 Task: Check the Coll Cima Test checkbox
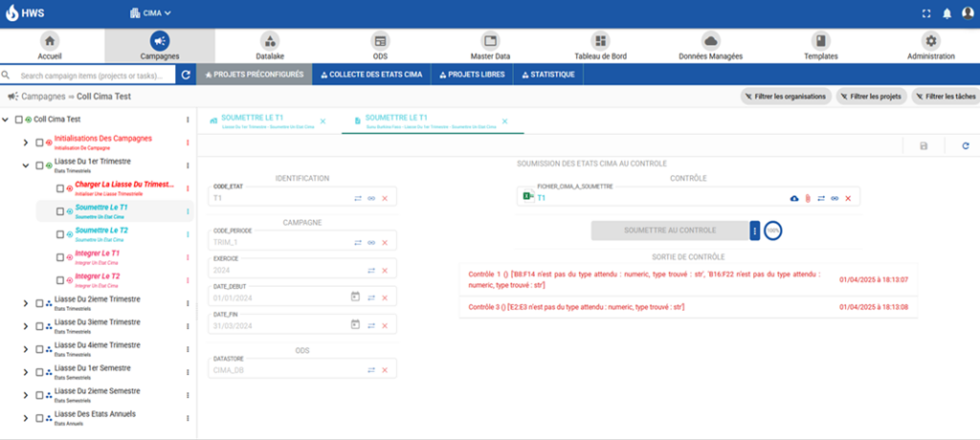point(19,120)
